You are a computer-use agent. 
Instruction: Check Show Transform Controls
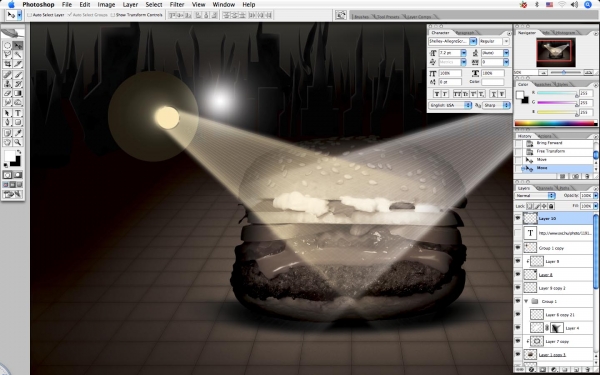[112, 15]
